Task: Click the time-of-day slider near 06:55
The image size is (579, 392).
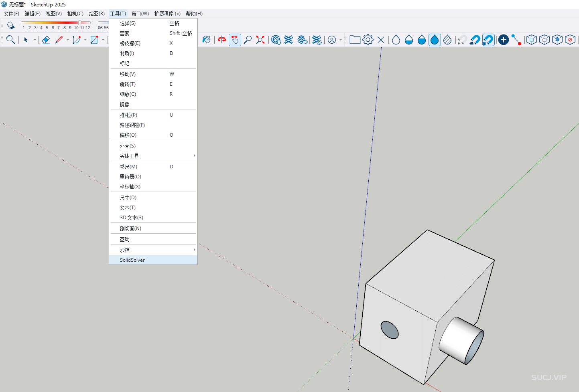Action: click(x=103, y=22)
